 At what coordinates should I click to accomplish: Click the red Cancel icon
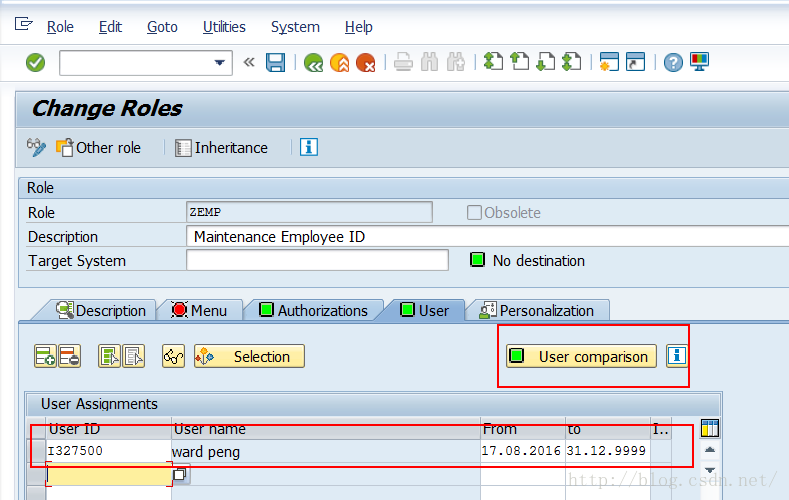tap(366, 63)
